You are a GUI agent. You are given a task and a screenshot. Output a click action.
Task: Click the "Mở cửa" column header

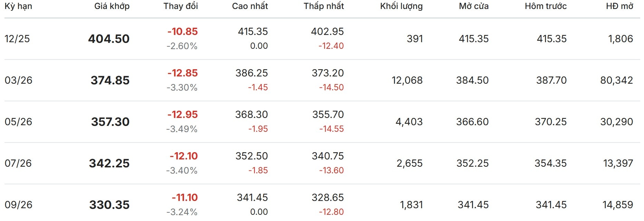474,6
